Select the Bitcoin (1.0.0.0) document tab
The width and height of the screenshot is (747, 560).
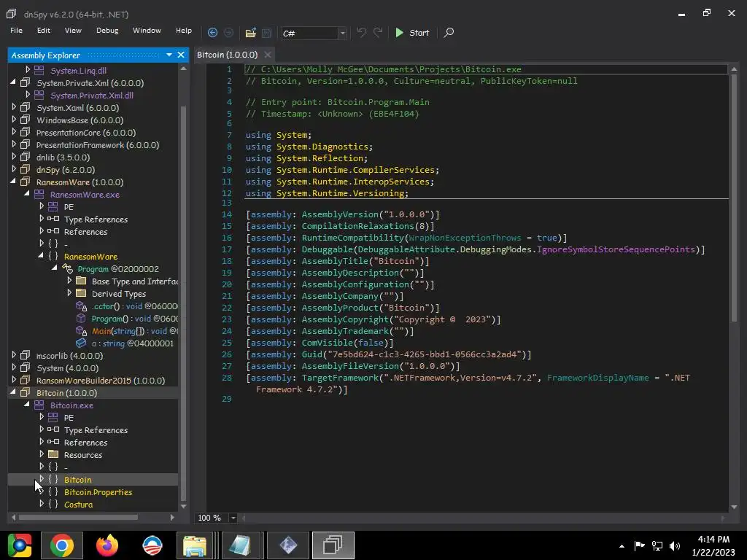(228, 55)
